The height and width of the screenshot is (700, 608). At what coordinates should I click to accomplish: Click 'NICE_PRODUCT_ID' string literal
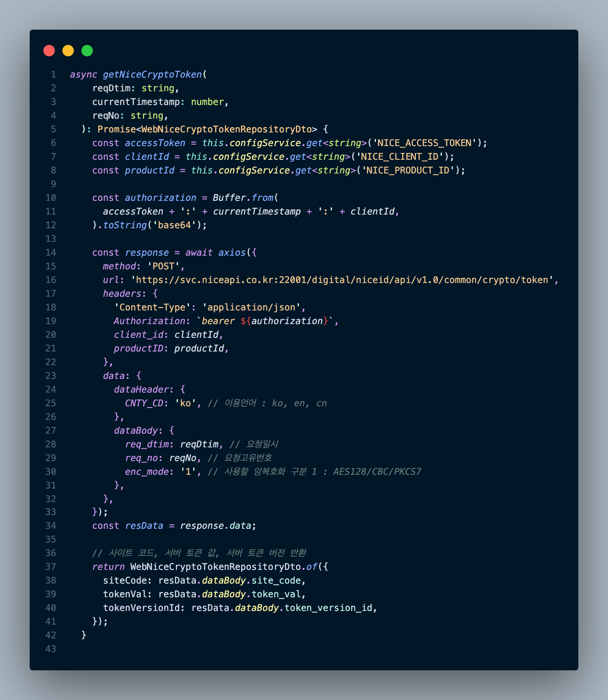(x=408, y=170)
